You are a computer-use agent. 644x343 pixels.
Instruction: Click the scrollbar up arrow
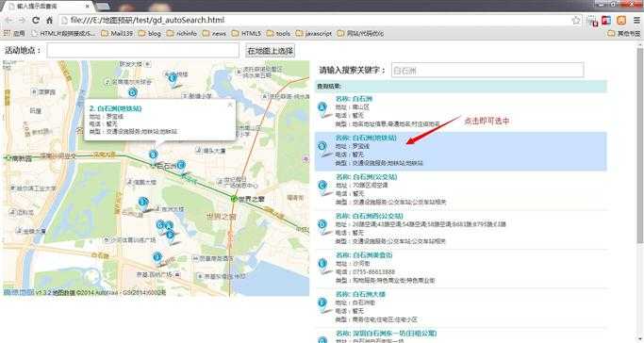point(640,44)
